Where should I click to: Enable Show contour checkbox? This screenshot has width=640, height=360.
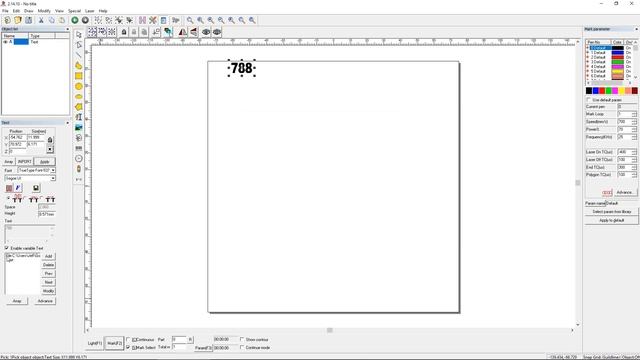[242, 339]
